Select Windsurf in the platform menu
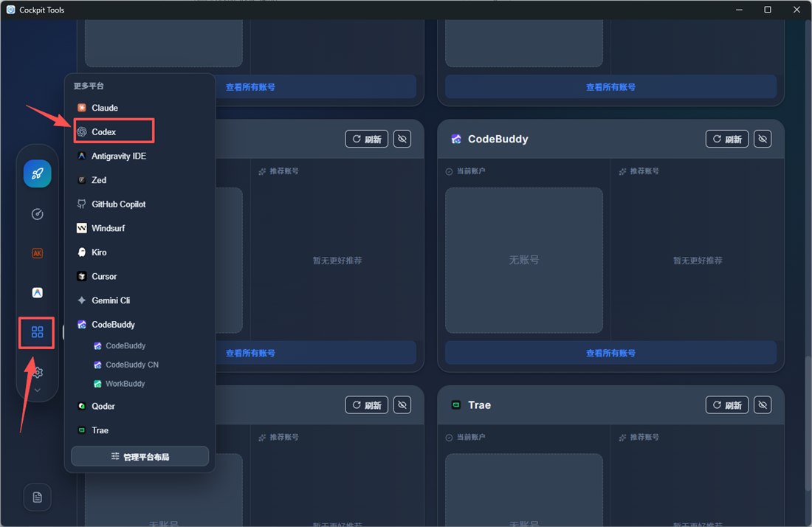The image size is (812, 527). (x=140, y=228)
